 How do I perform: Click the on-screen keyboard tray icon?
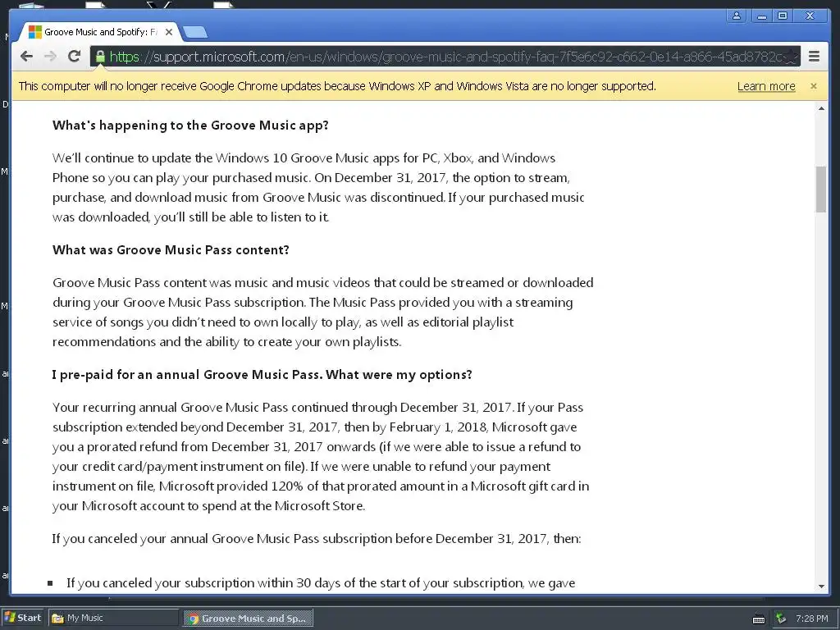point(759,619)
